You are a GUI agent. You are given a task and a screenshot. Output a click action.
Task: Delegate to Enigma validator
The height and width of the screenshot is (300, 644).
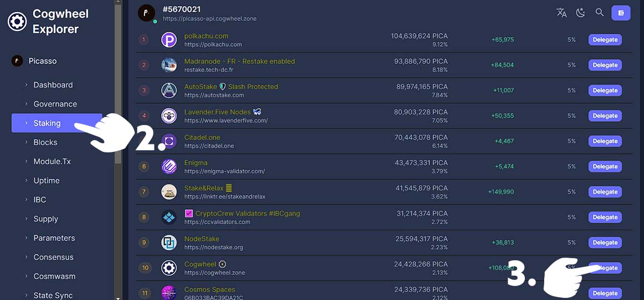pos(605,166)
